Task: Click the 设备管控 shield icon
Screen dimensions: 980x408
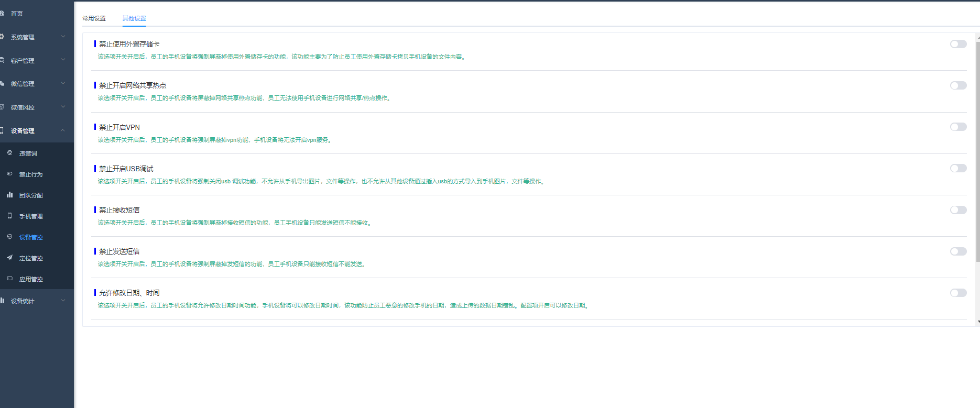Action: pos(9,237)
